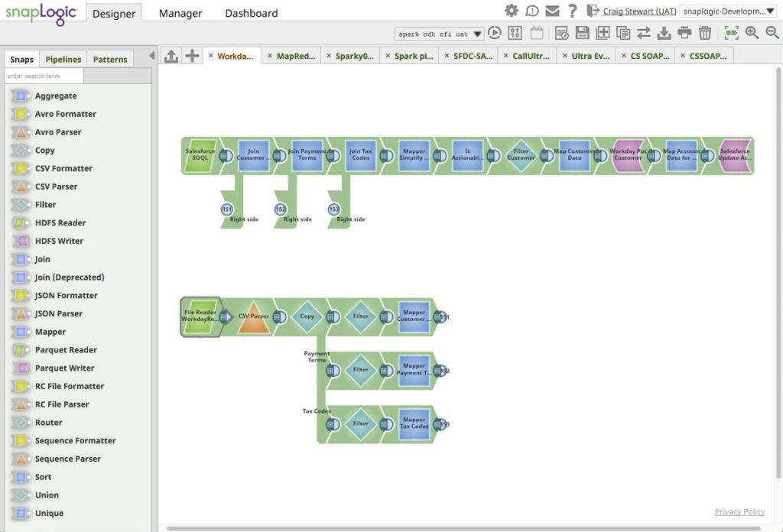Open the mail envelope icon

[x=552, y=11]
